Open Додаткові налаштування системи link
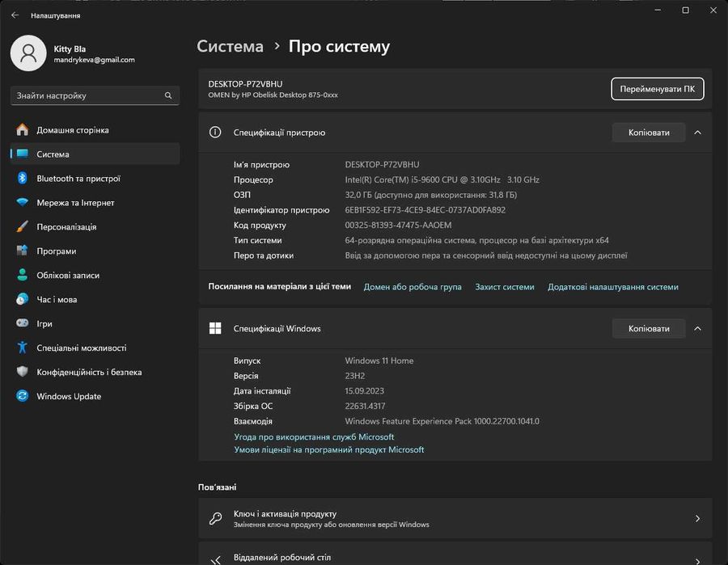This screenshot has width=728, height=565. tap(612, 287)
